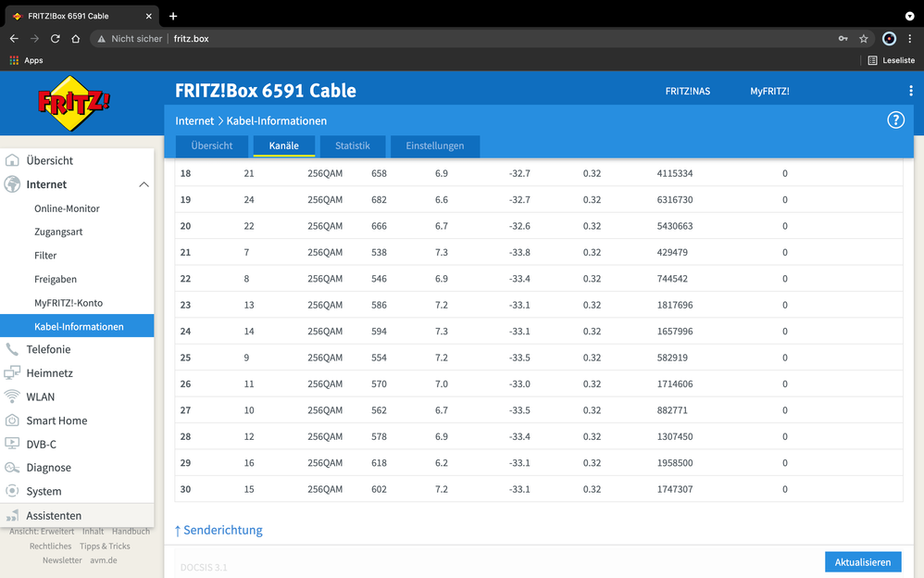This screenshot has height=578, width=924.
Task: Open the Newsletter footer link
Action: pos(62,560)
